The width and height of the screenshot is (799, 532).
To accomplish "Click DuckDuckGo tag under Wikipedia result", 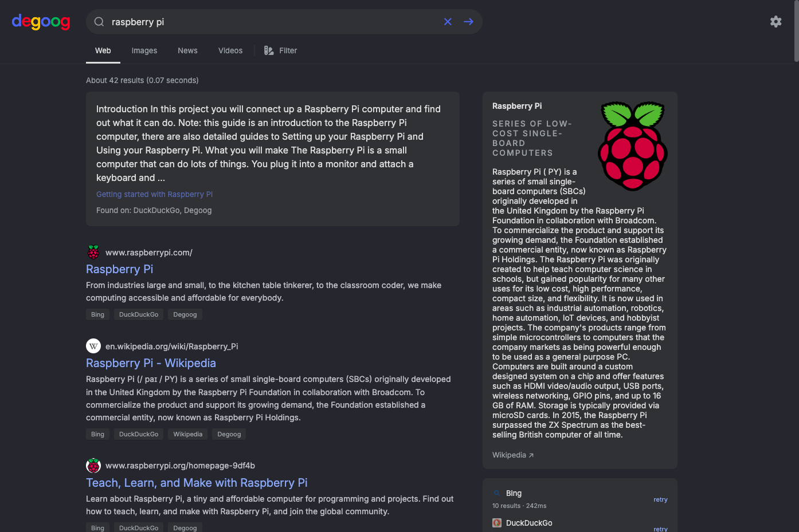I will [139, 434].
